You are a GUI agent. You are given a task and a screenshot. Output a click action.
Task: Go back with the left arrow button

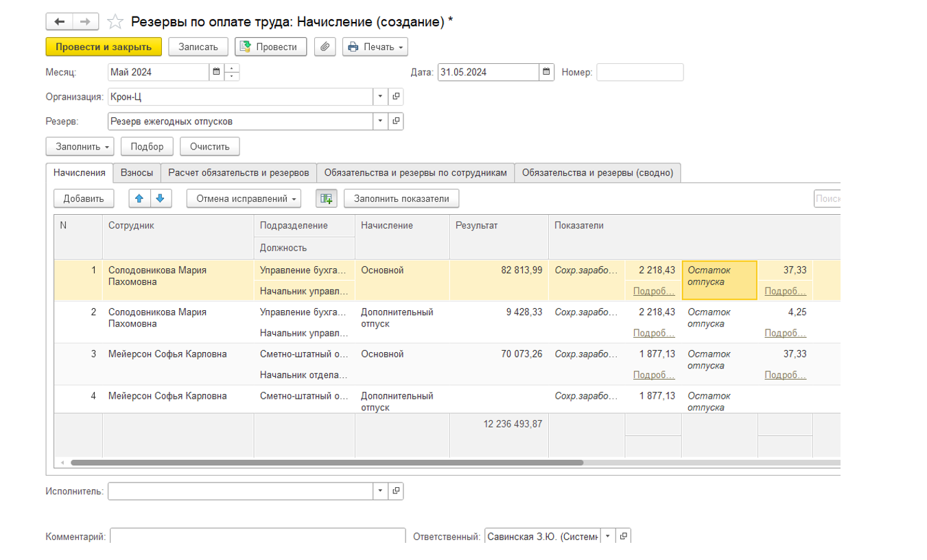[59, 22]
